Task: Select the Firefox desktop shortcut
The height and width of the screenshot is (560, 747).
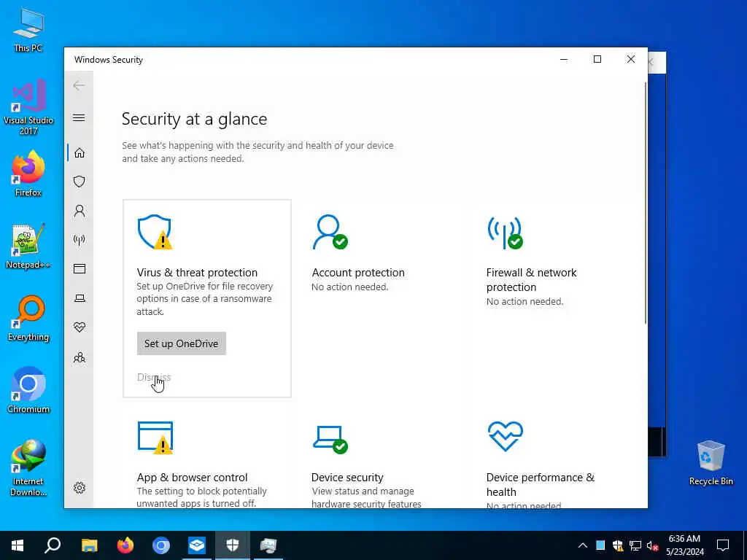Action: 28,174
